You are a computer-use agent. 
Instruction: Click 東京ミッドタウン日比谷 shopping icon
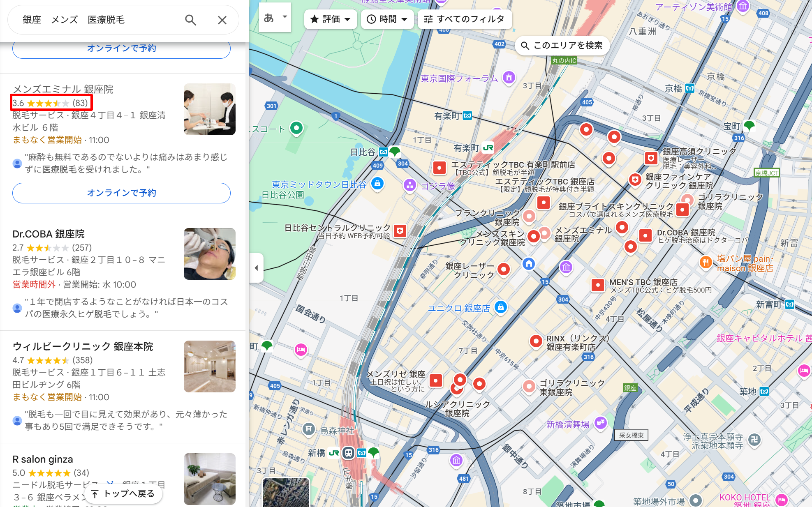tap(377, 183)
